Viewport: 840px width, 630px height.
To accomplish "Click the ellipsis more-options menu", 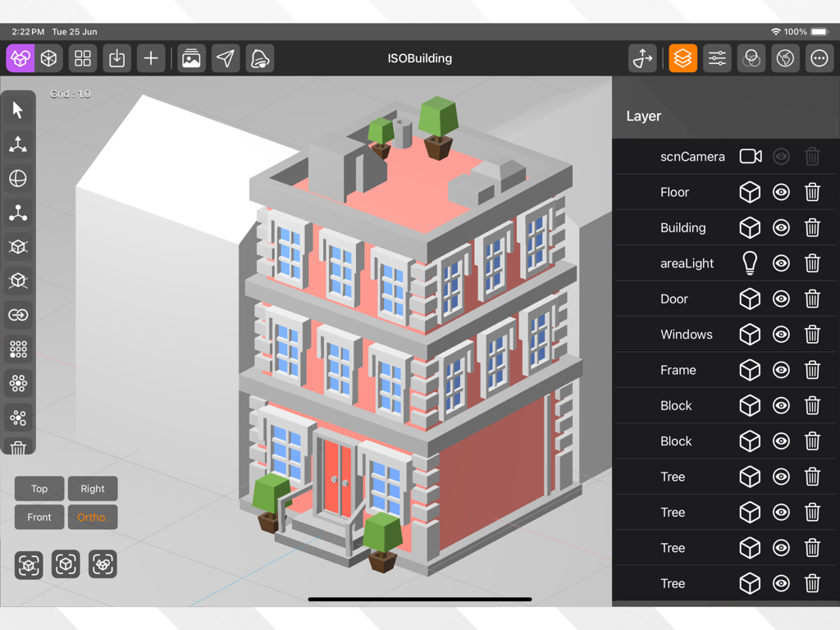I will pos(818,58).
